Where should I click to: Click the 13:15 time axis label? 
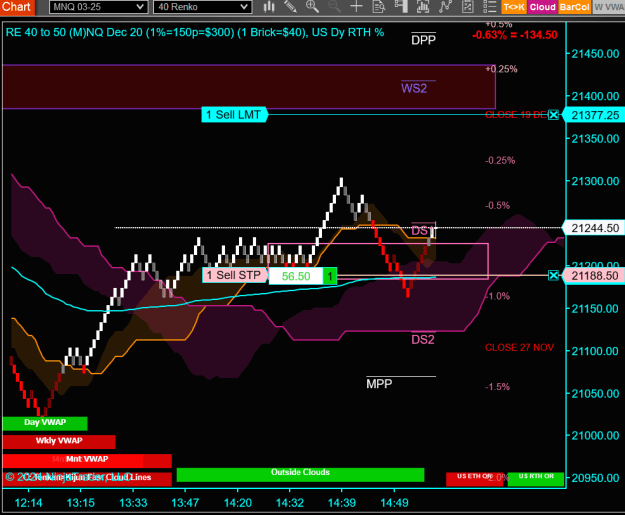pyautogui.click(x=81, y=503)
